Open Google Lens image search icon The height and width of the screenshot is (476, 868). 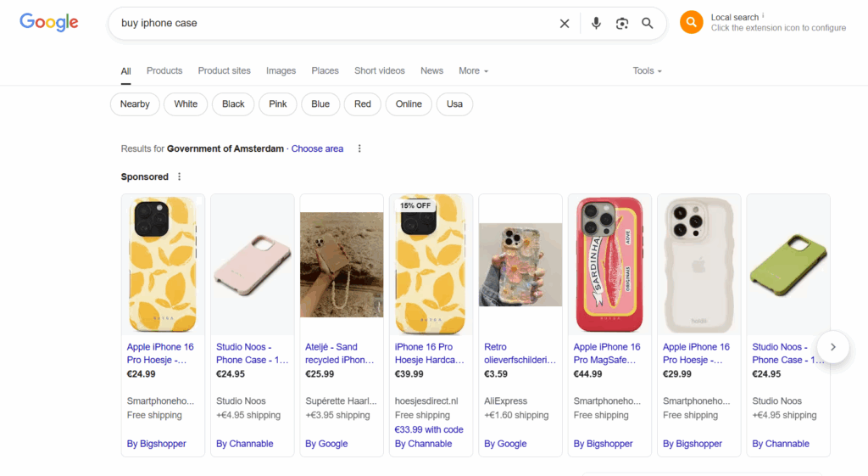point(621,23)
